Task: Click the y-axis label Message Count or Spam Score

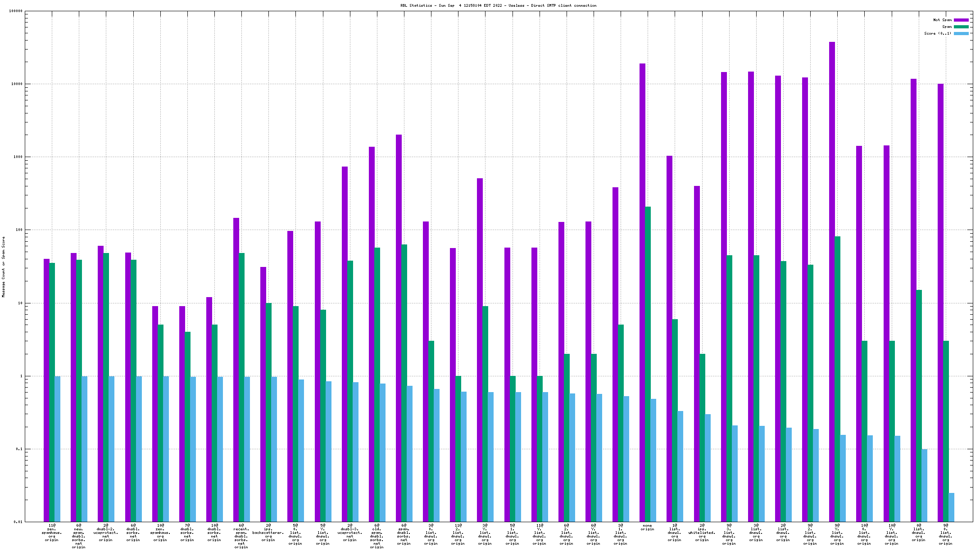Action: [4, 266]
